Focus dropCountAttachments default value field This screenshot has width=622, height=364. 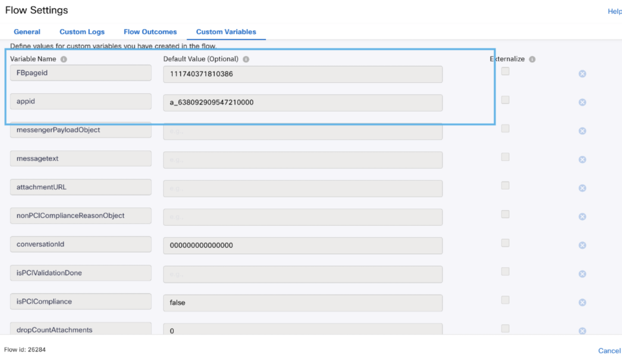click(x=303, y=329)
